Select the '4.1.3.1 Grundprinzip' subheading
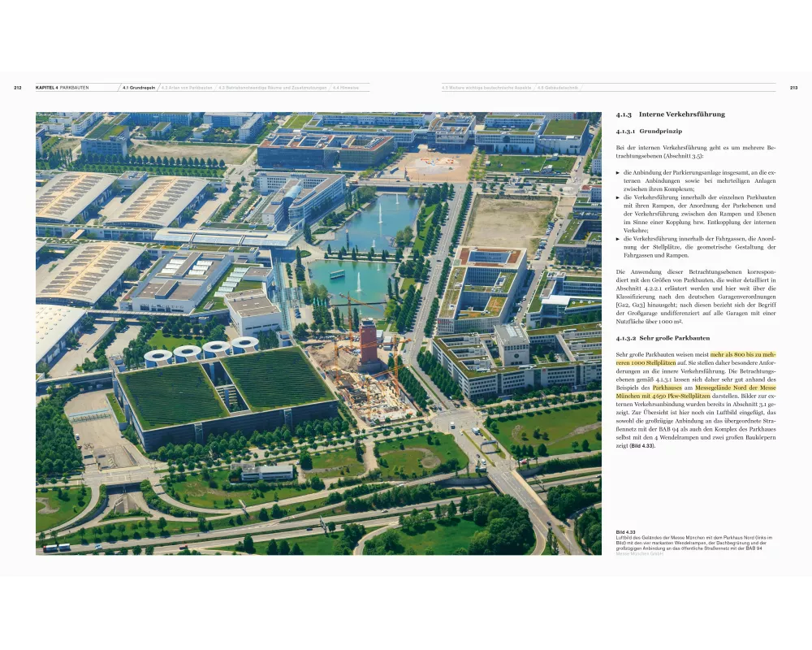The image size is (812, 650). 649,131
